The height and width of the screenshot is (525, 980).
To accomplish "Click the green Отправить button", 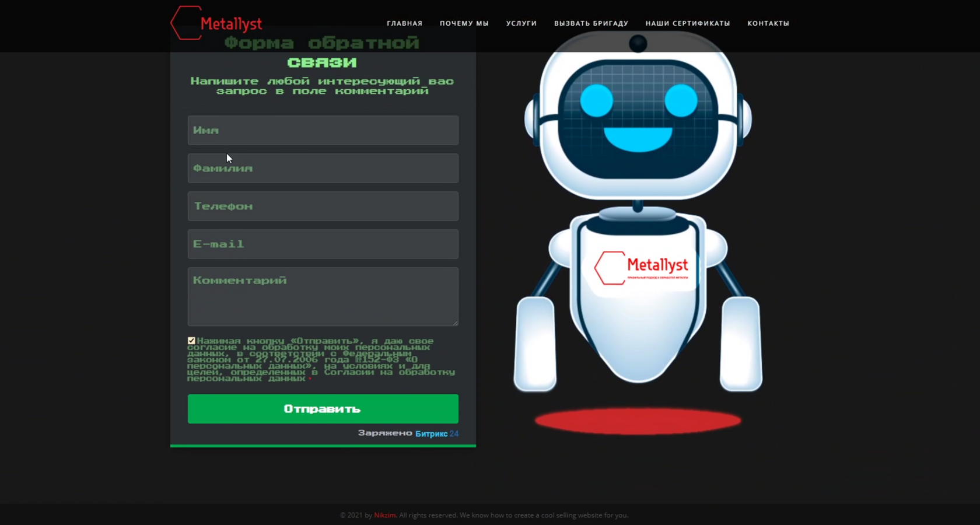I will [x=323, y=409].
